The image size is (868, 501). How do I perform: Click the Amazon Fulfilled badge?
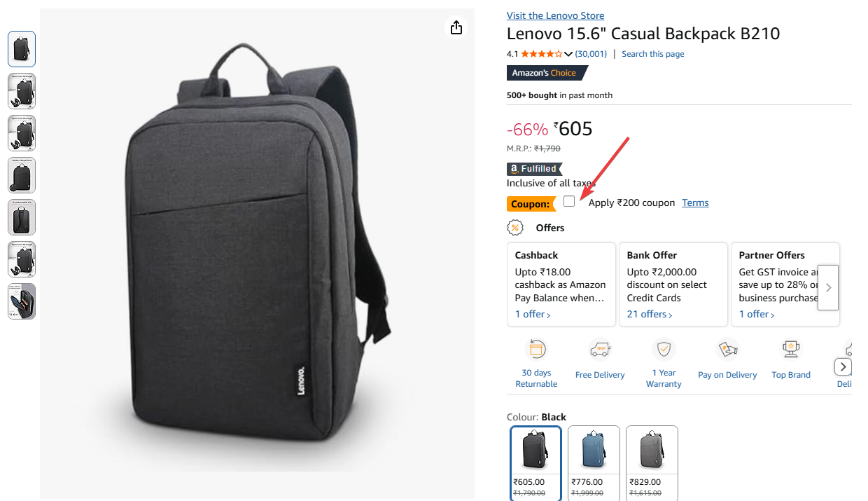pos(533,169)
